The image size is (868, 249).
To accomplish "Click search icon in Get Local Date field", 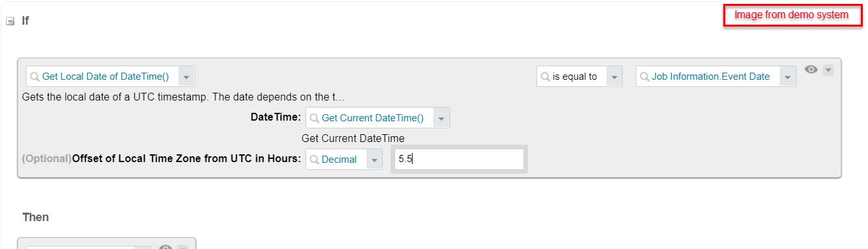I will coord(35,77).
